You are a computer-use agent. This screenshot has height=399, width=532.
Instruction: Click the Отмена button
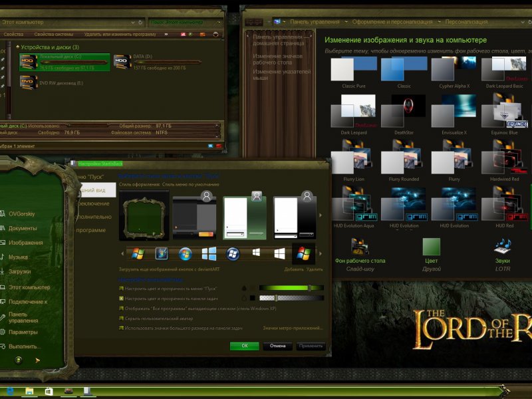click(277, 346)
